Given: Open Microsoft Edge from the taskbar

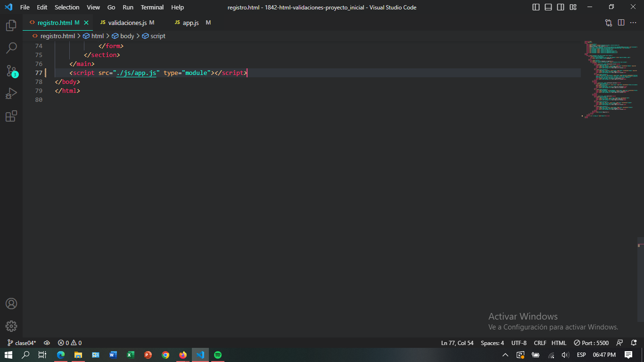Looking at the screenshot, I should (61, 354).
